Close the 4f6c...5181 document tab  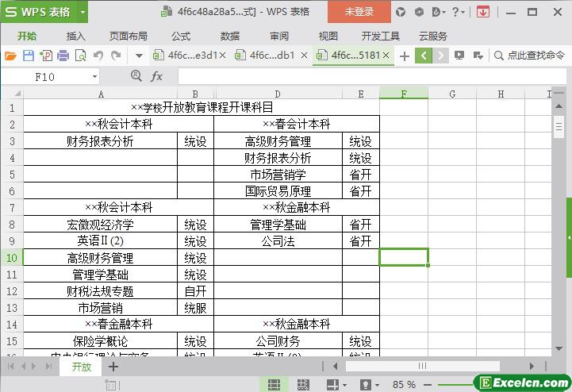tap(386, 56)
